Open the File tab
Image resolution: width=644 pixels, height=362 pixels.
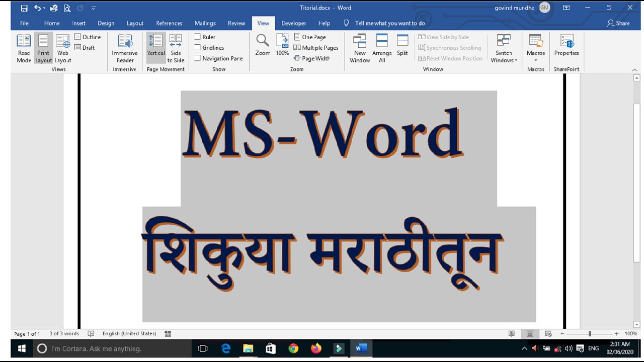click(24, 23)
